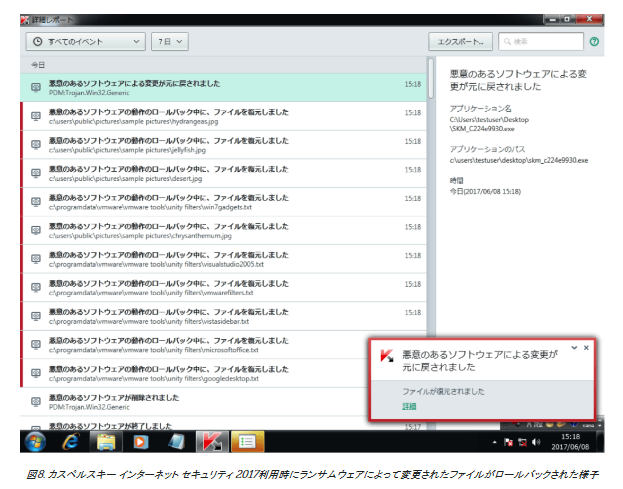Open Windows Media Player from taskbar
This screenshot has width=623, height=489.
(139, 441)
